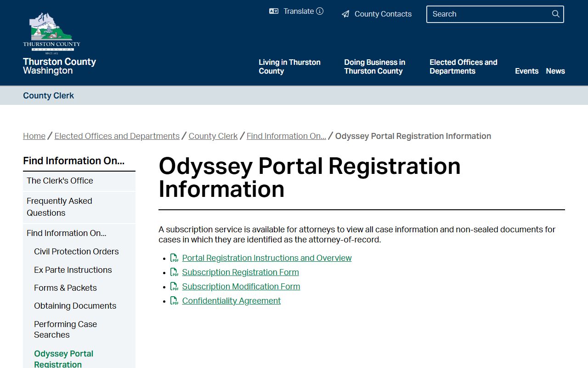Click Find Information On… breadcrumb link
Image resolution: width=588 pixels, height=368 pixels.
(x=286, y=136)
